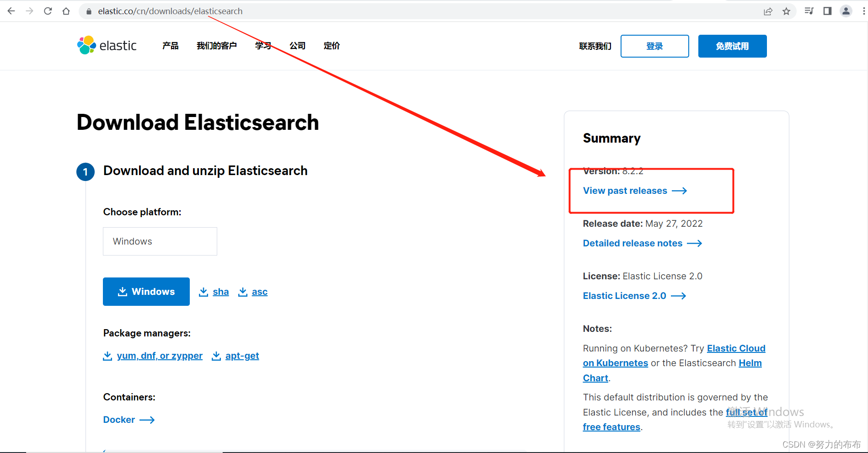Click the arrow next to Detailed release notes

[x=695, y=243]
